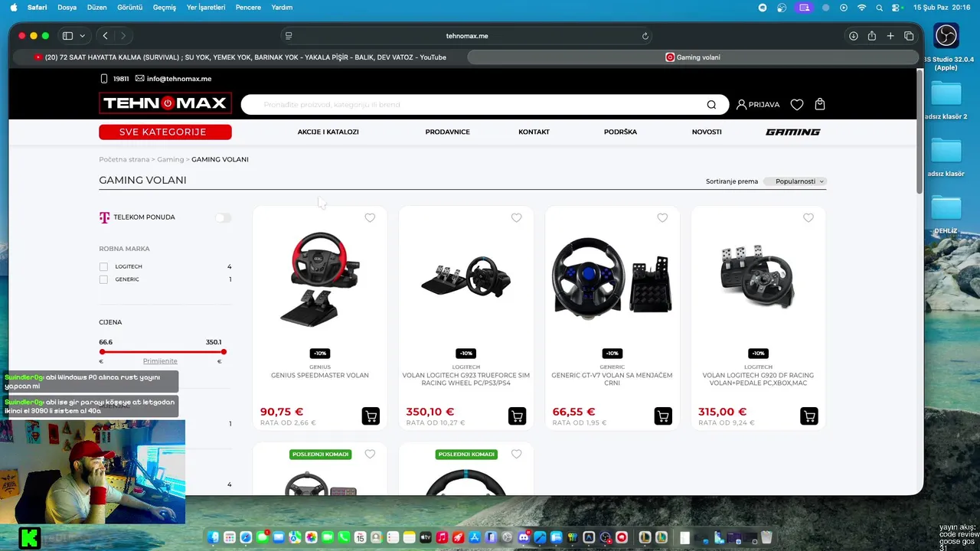Select the Gaming volani tab

pos(693,57)
